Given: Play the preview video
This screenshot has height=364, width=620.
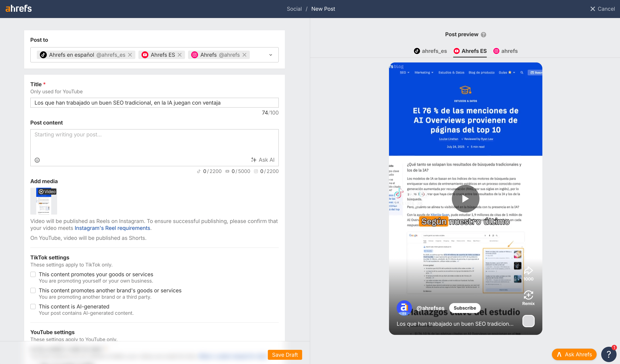Looking at the screenshot, I should (465, 199).
